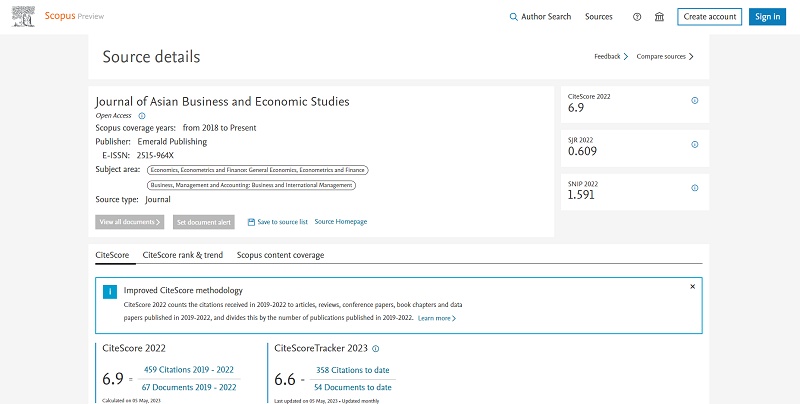Viewport: 800px width, 404px height.
Task: Close the Improved CiteScore methodology banner
Action: click(x=692, y=287)
